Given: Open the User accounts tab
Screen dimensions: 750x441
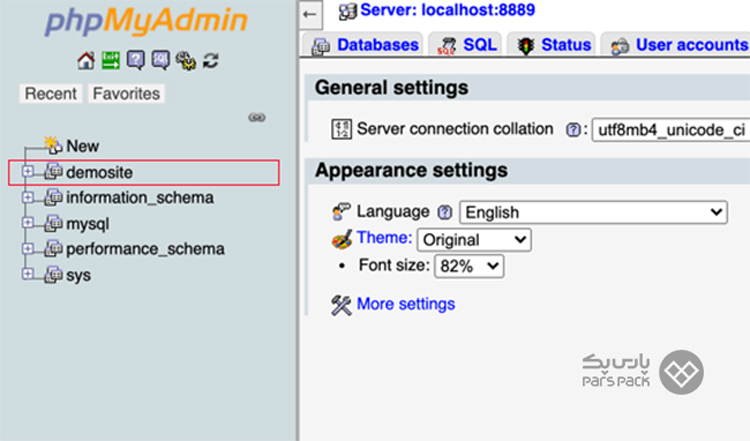Looking at the screenshot, I should (x=675, y=45).
